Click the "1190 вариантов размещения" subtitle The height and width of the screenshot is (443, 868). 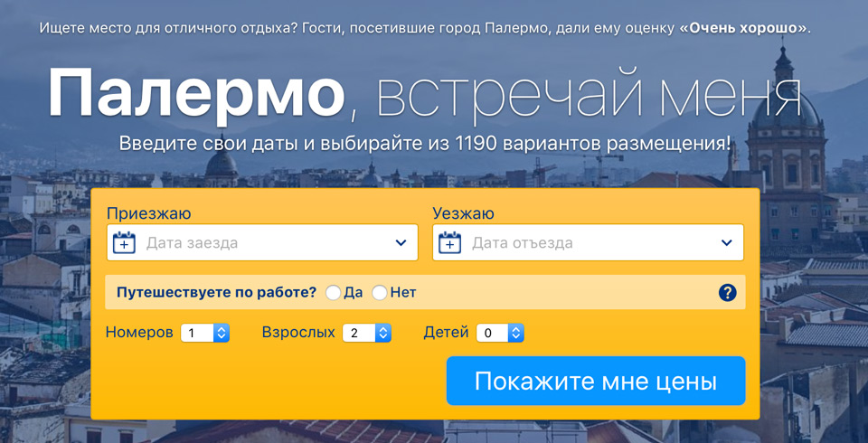click(x=592, y=144)
